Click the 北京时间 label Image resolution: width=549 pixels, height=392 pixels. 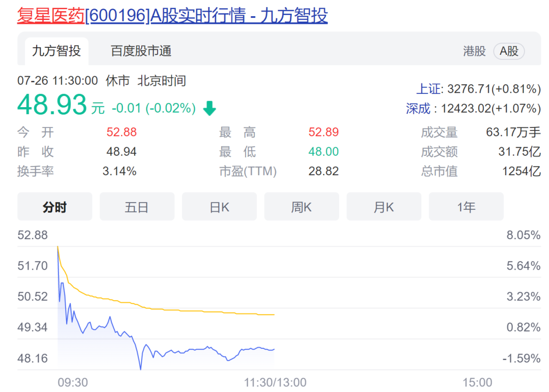coord(162,81)
